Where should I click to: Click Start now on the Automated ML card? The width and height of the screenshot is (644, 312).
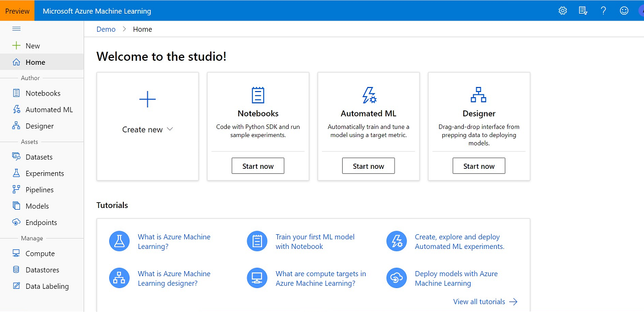coord(368,166)
